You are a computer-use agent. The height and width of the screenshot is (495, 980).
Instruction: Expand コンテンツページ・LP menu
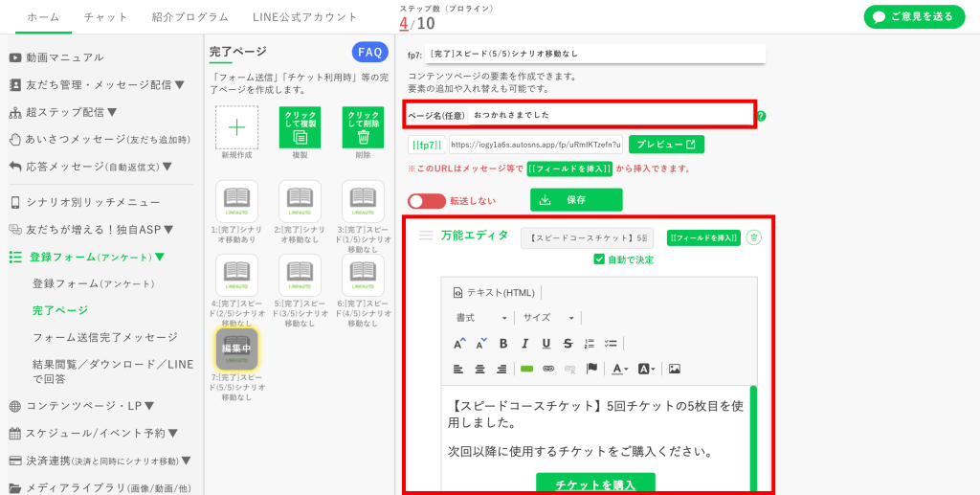(x=82, y=406)
